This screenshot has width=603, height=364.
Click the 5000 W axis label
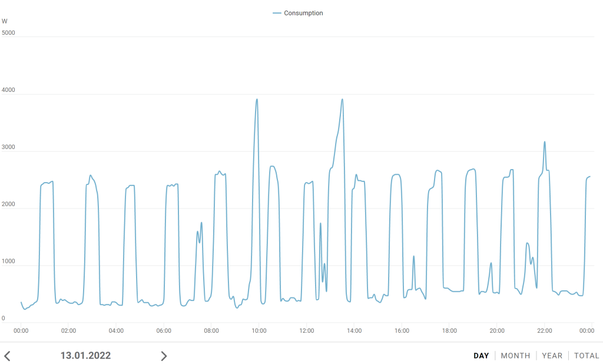[8, 33]
